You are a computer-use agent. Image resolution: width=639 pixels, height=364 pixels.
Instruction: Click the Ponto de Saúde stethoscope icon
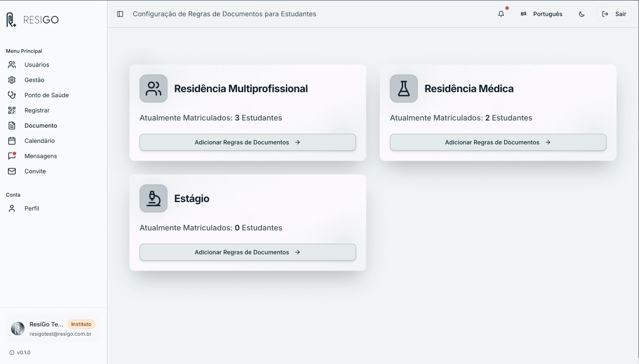(x=12, y=95)
